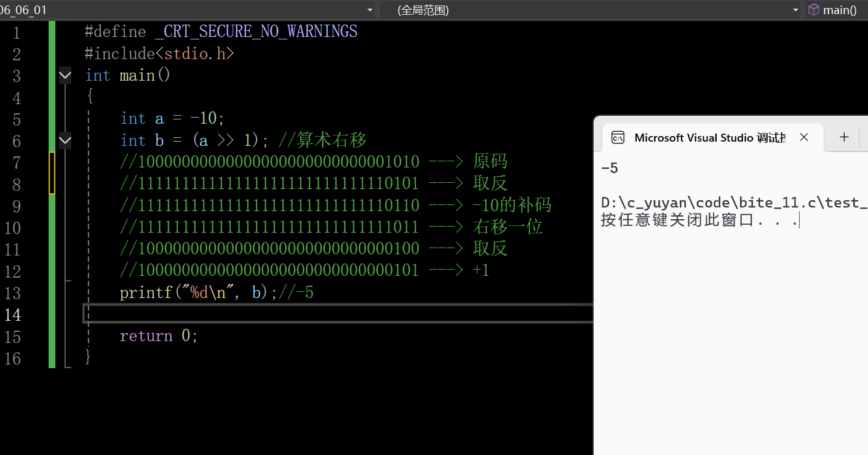
Task: Click the 'return 0;' statement
Action: click(x=159, y=336)
